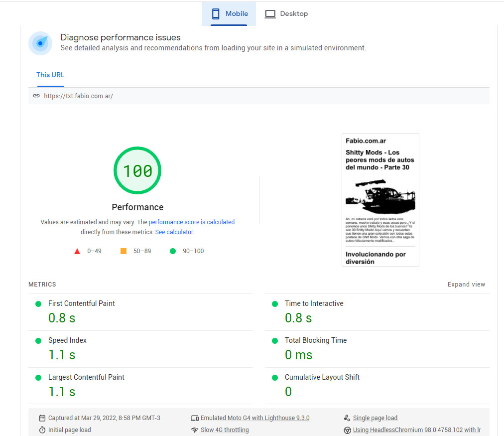Click the calendar icon beside Captured at

(42, 418)
